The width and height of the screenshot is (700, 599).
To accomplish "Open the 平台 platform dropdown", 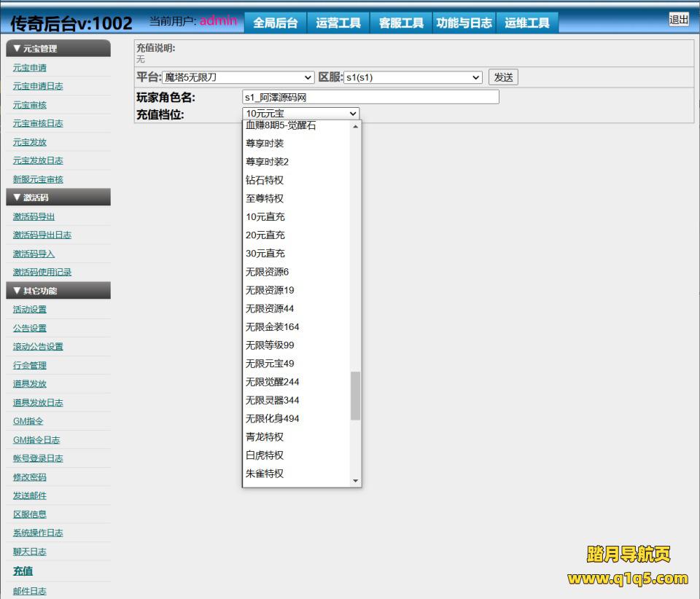I will pos(238,77).
